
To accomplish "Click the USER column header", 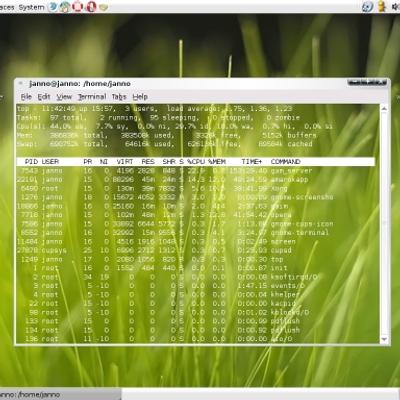I will coord(50,162).
